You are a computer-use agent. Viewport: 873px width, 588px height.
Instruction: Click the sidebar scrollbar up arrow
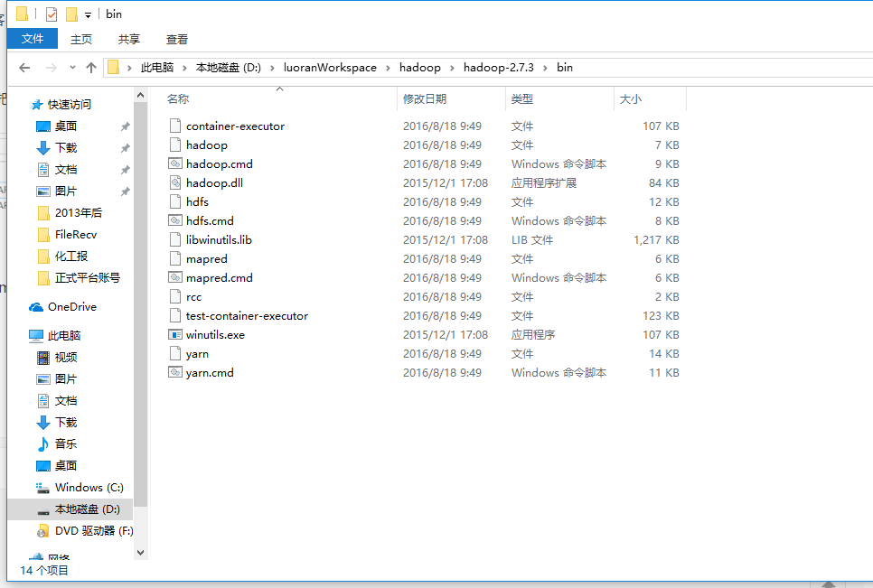click(x=140, y=94)
